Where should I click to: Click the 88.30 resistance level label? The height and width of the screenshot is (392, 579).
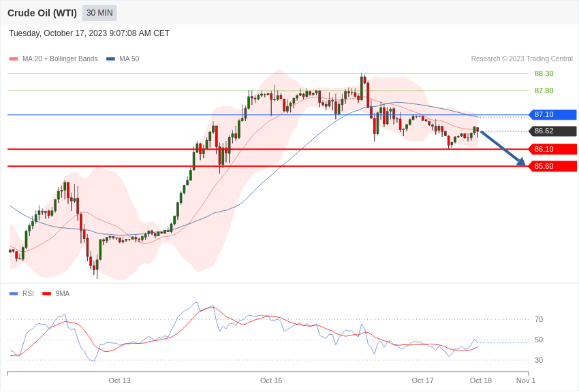click(x=544, y=73)
